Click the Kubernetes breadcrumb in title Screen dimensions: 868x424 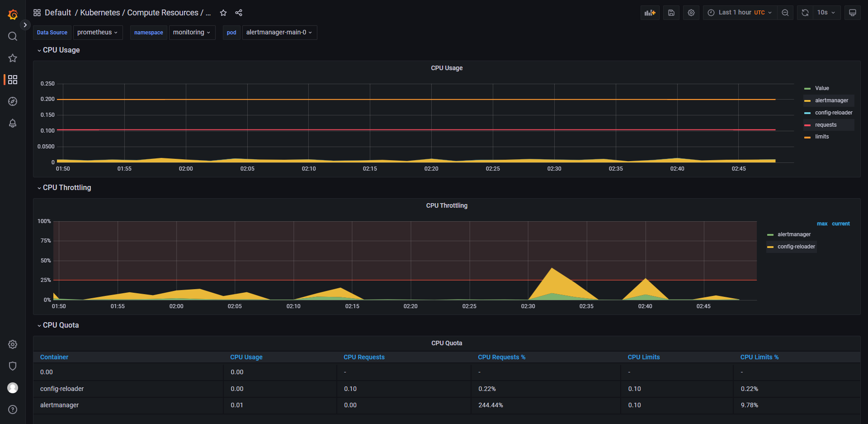coord(100,13)
